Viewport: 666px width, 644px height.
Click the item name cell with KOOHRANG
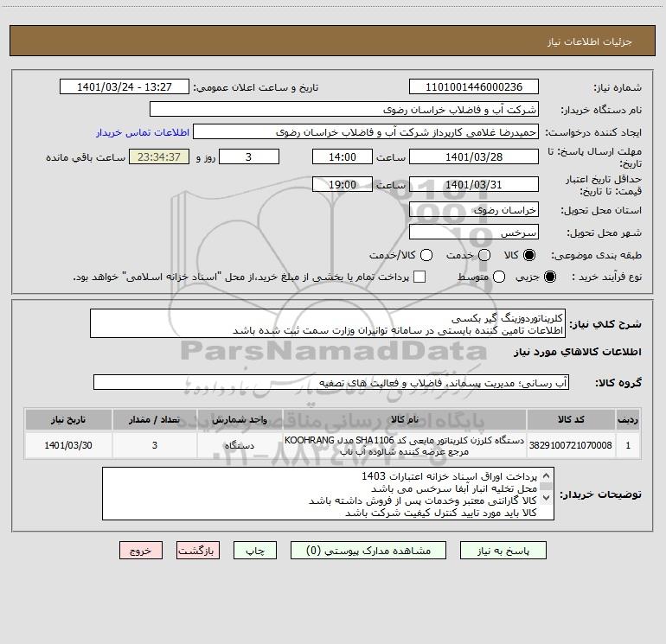click(x=405, y=445)
